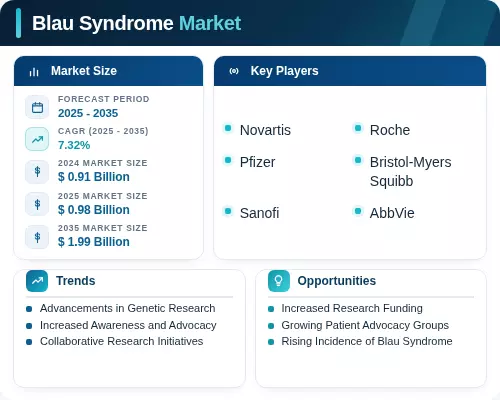Click the $ 0.91 Billion value

(x=94, y=177)
